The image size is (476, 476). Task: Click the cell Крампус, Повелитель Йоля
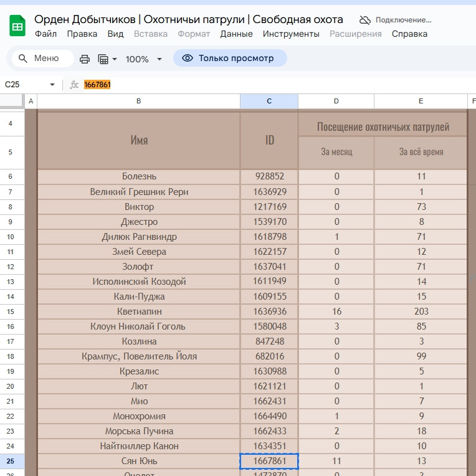pyautogui.click(x=139, y=356)
